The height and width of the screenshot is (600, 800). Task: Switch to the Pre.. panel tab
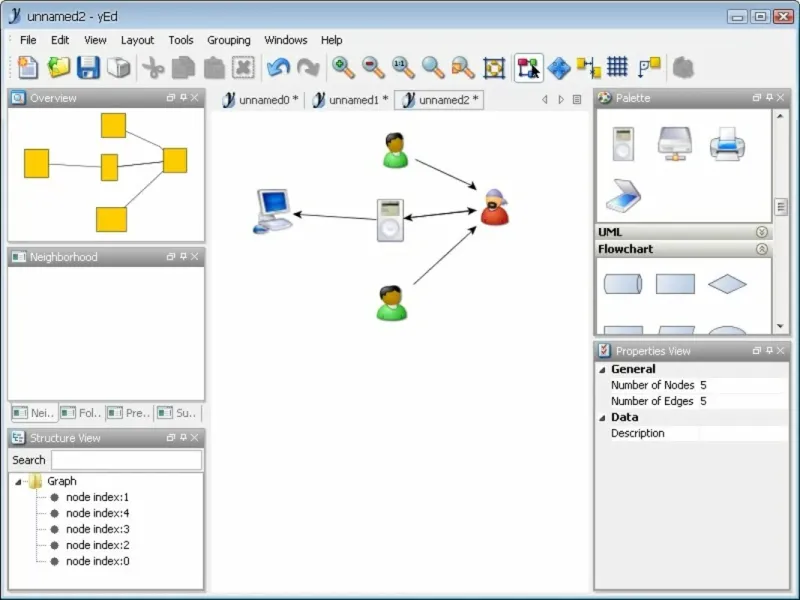(129, 413)
